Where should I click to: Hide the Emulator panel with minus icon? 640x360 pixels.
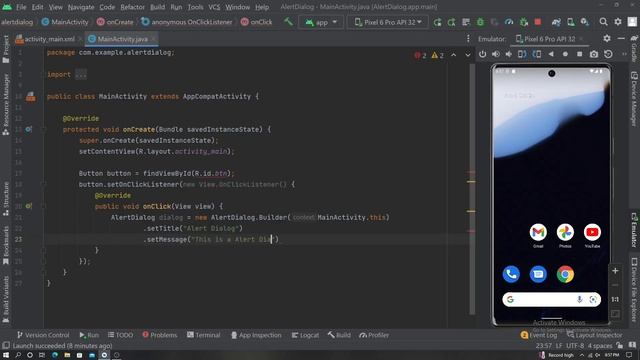(621, 38)
